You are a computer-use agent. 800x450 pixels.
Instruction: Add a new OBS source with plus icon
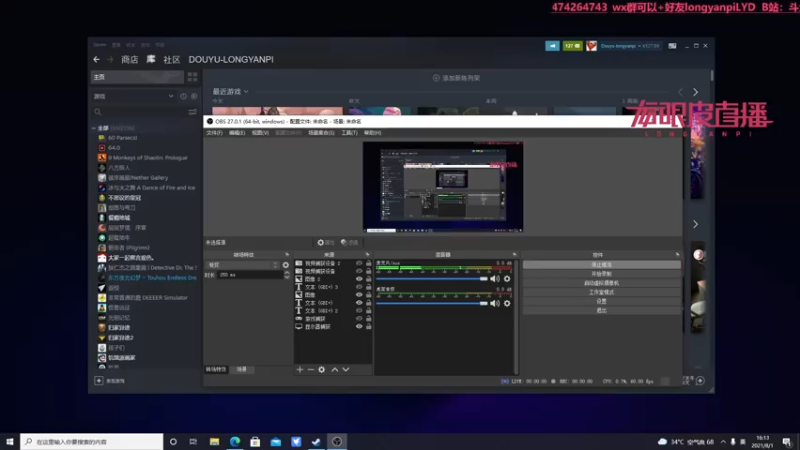(x=299, y=369)
